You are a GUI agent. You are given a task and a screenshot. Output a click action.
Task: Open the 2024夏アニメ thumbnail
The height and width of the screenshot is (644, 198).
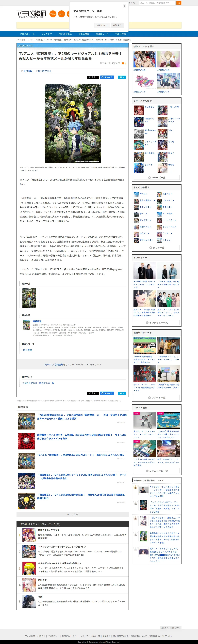pos(145,59)
